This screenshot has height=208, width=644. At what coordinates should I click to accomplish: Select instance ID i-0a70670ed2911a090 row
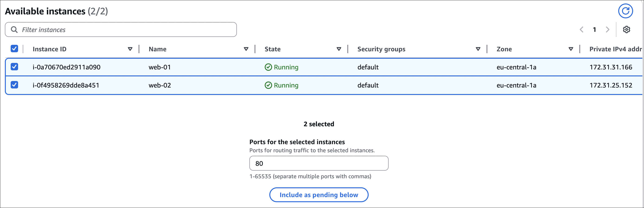pos(67,67)
